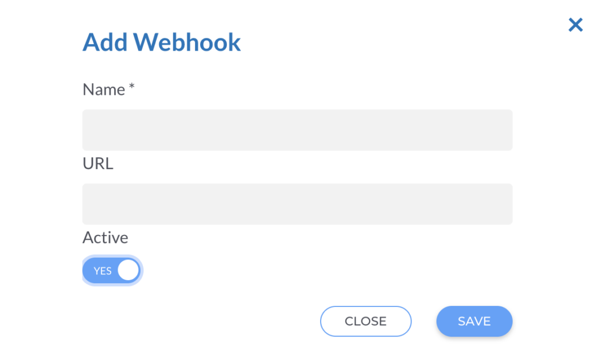The height and width of the screenshot is (364, 596).
Task: Toggle the Active switch off
Action: (112, 270)
